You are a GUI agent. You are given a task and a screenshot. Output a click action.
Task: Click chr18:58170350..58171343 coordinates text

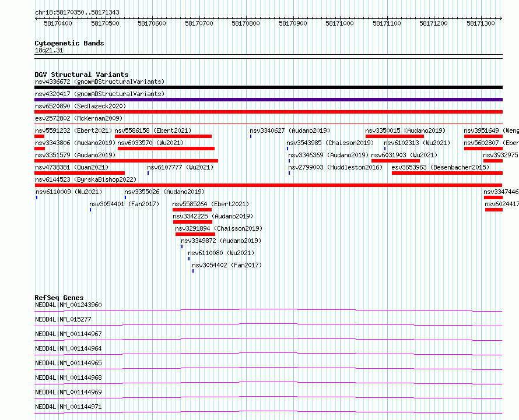point(77,13)
